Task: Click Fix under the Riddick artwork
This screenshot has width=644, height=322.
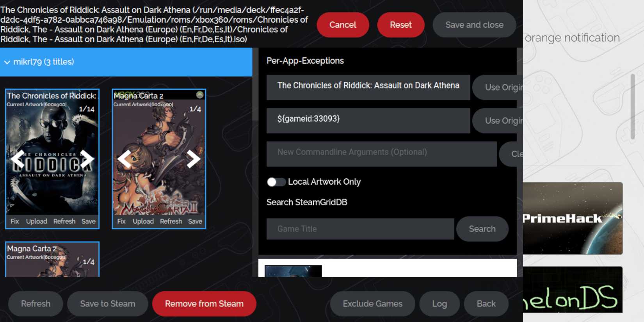Action: (15, 221)
